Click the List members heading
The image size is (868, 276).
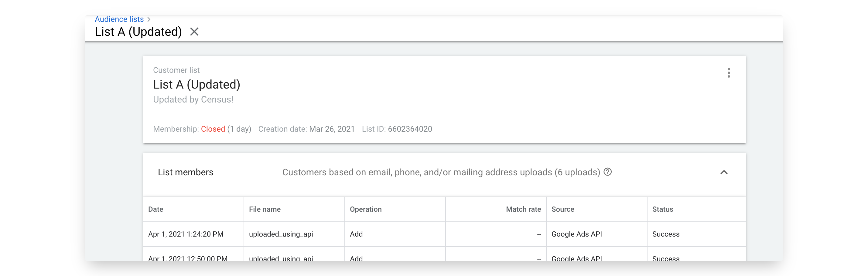(185, 172)
